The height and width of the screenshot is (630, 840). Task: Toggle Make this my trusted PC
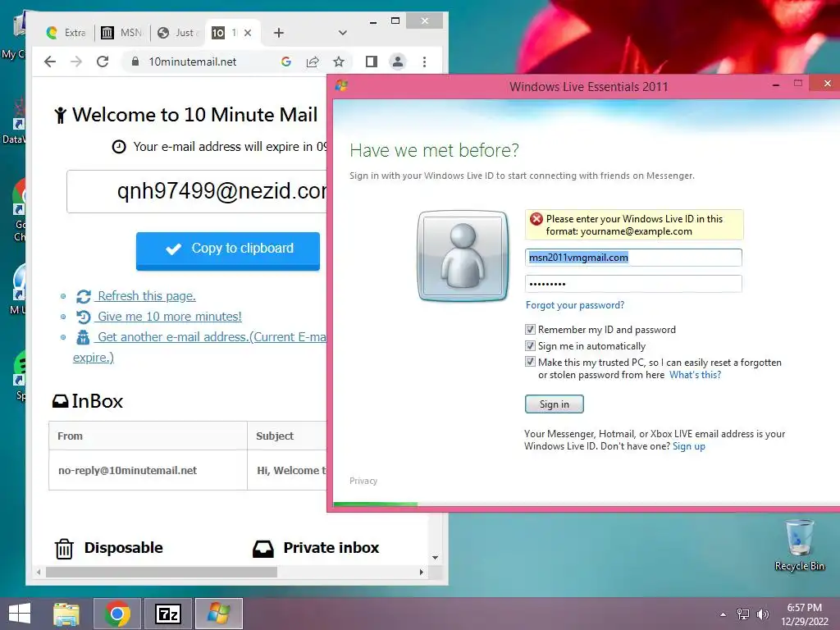coord(531,362)
